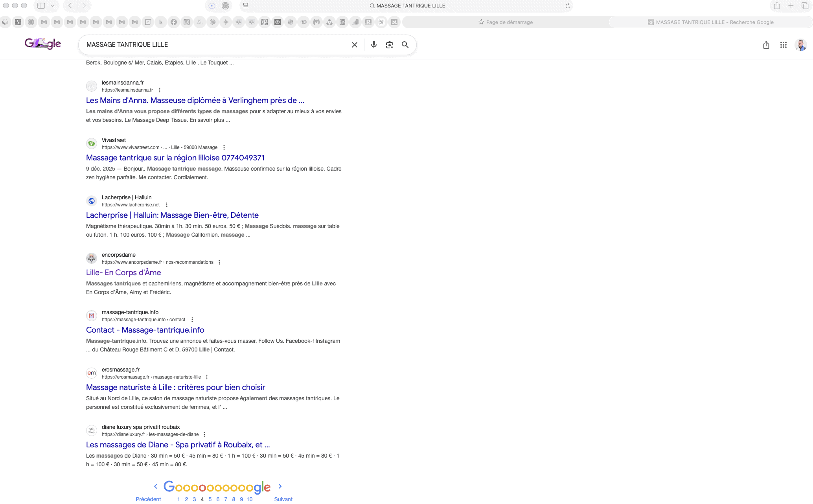Image resolution: width=813 pixels, height=504 pixels.
Task: Show the Safari tab overview
Action: 805,6
